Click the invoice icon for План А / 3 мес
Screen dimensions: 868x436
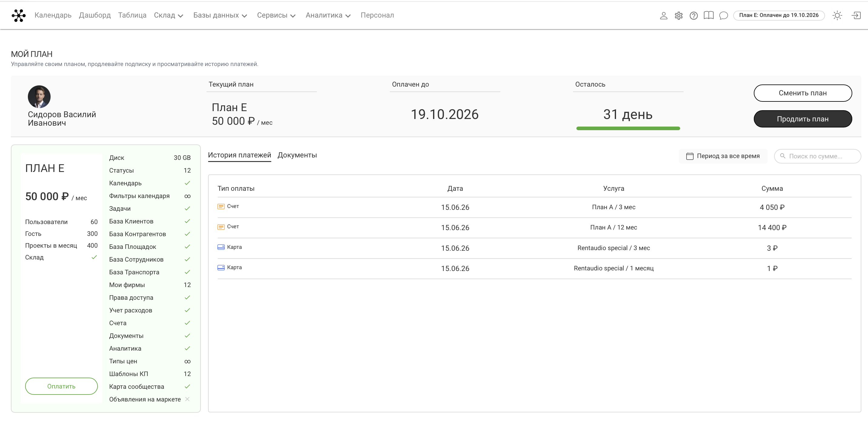(x=221, y=206)
